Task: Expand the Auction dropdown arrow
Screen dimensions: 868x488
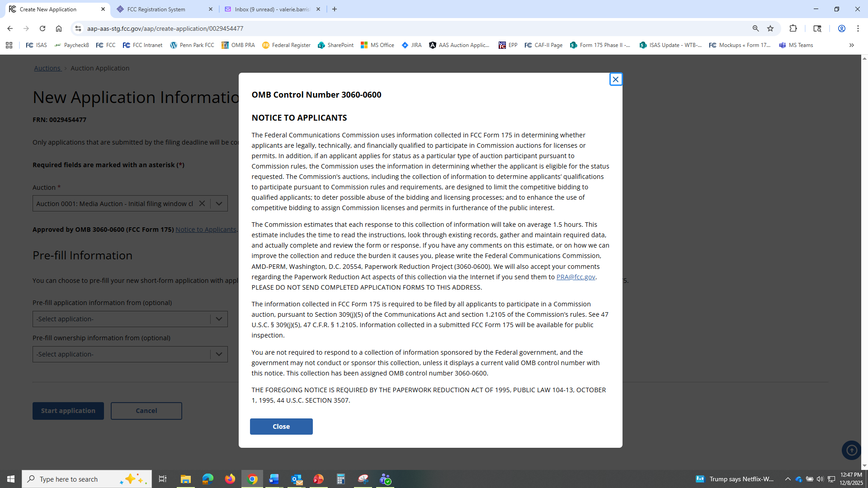Action: 219,204
